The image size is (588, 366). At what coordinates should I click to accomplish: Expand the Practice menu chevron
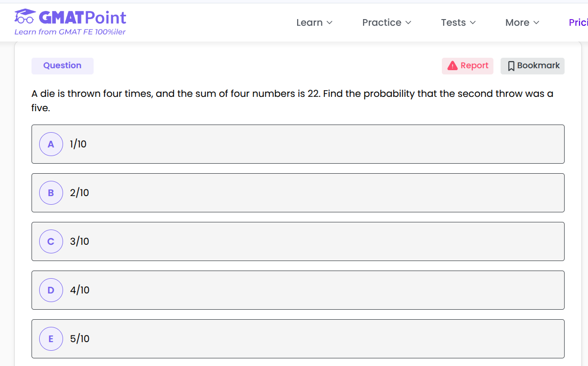pos(408,23)
